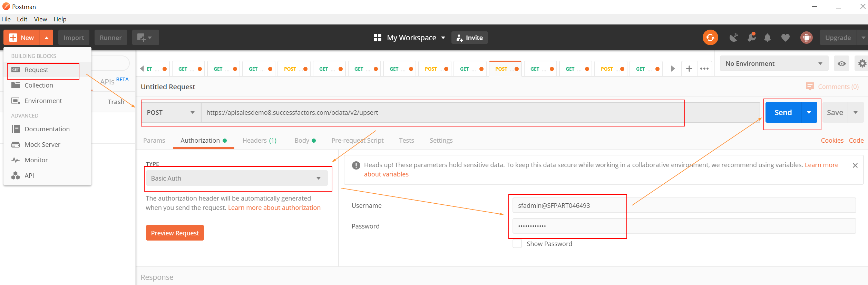Open the View menu
The width and height of the screenshot is (868, 285).
point(40,19)
